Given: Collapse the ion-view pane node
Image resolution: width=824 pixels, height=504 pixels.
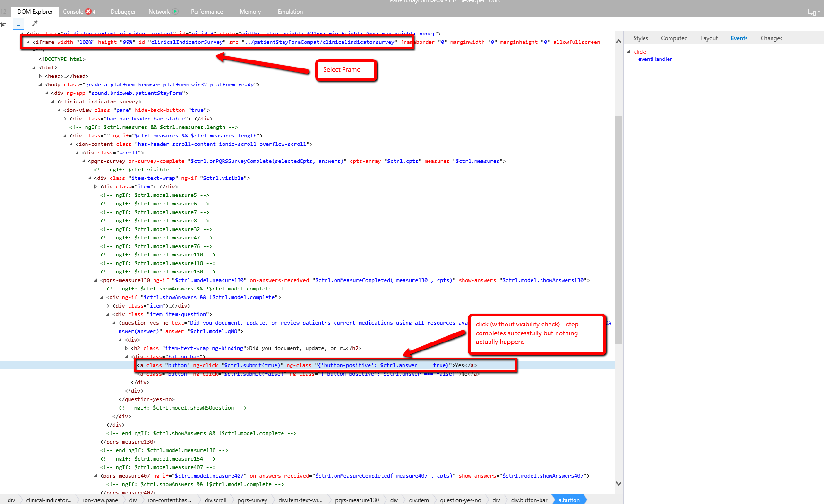Looking at the screenshot, I should (x=59, y=110).
